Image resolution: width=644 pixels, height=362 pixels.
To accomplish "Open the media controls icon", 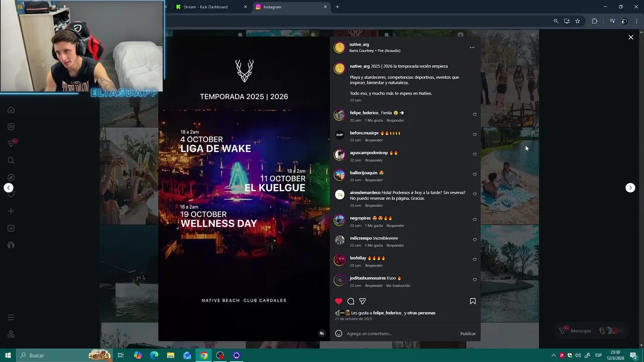I will click(x=612, y=21).
